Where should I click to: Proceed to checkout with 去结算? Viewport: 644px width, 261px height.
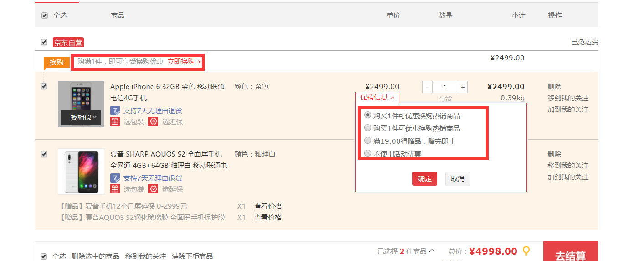coord(570,251)
